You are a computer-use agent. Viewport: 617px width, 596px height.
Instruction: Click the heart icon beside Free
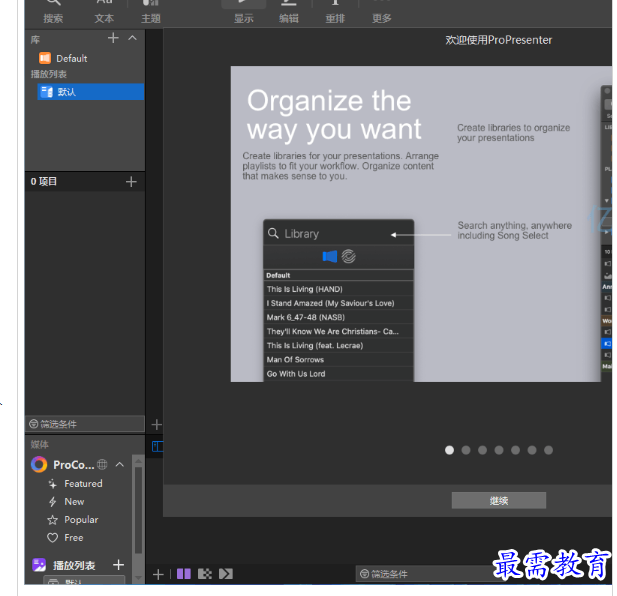(52, 538)
